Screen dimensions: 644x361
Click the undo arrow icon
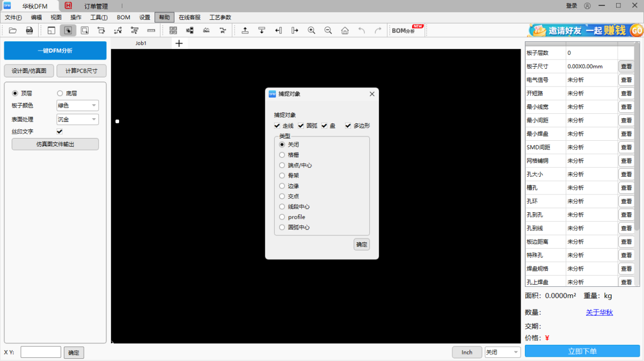tap(361, 31)
